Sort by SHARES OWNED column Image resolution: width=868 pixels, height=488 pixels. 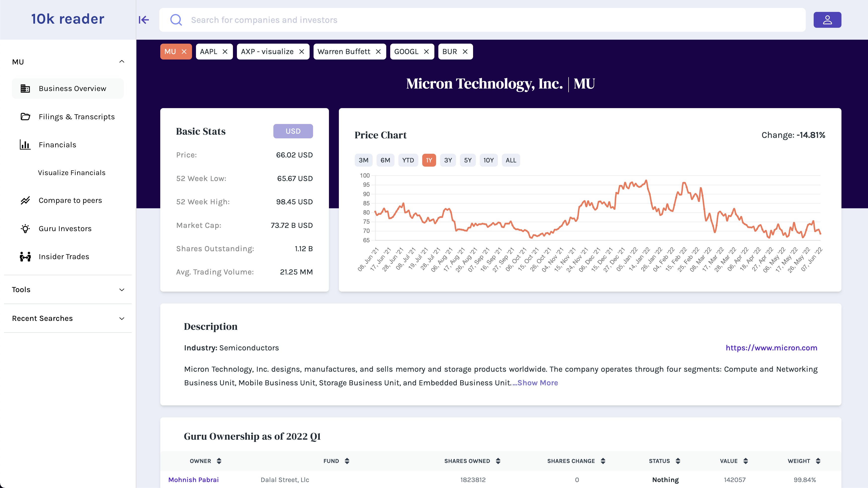click(498, 461)
